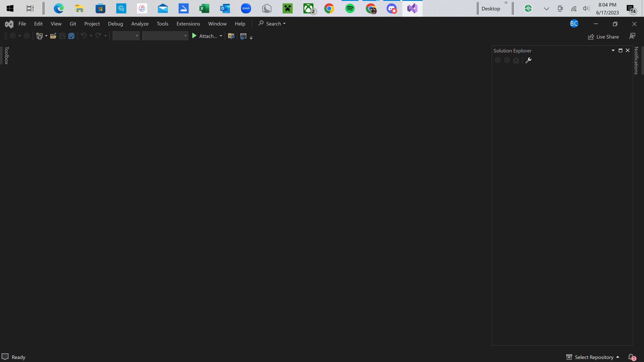This screenshot has height=362, width=644.
Task: Open the Solution Explorer window options dropdown
Action: (x=613, y=50)
